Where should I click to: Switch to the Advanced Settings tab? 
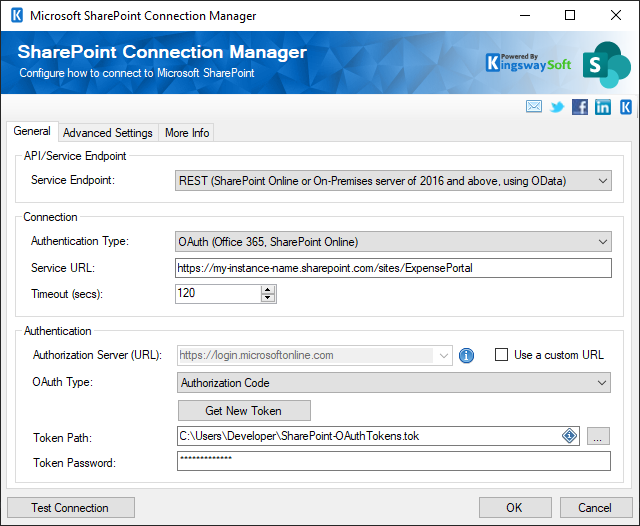tap(108, 133)
